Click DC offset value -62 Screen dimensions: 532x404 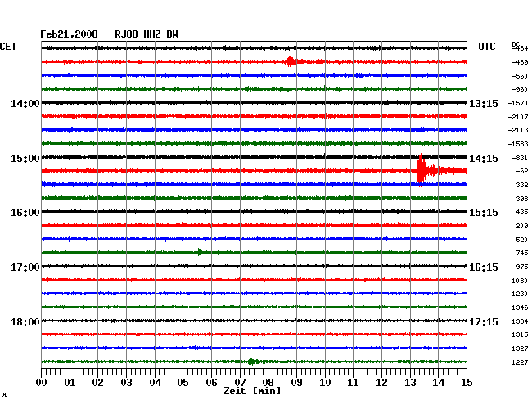pyautogui.click(x=522, y=171)
